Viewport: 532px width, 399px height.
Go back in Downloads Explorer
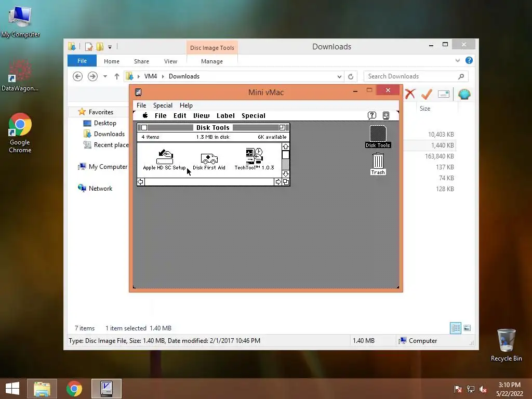pos(78,76)
